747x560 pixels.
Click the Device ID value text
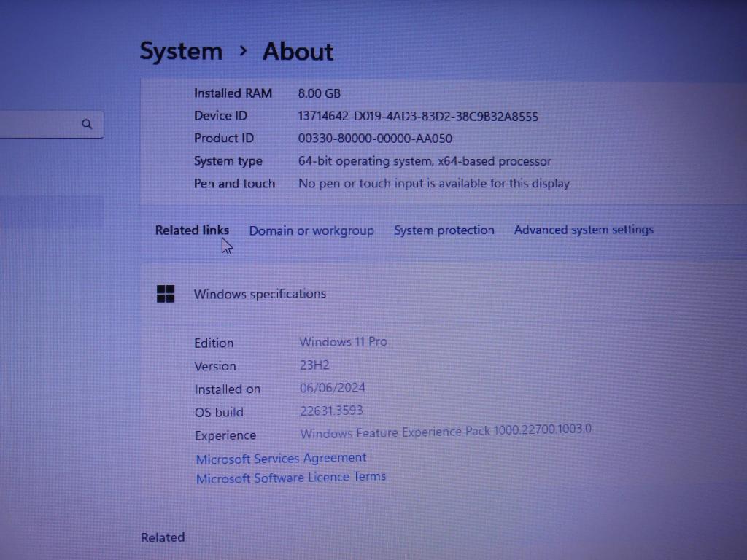418,116
